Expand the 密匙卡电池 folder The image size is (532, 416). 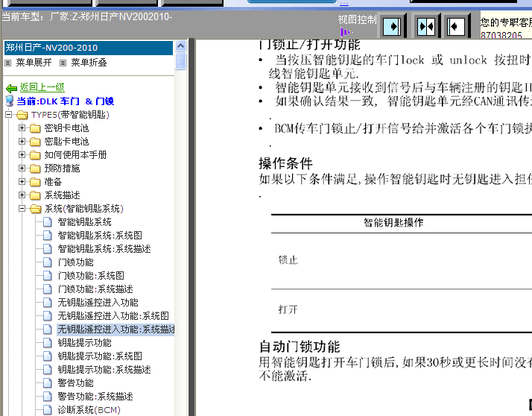click(22, 141)
